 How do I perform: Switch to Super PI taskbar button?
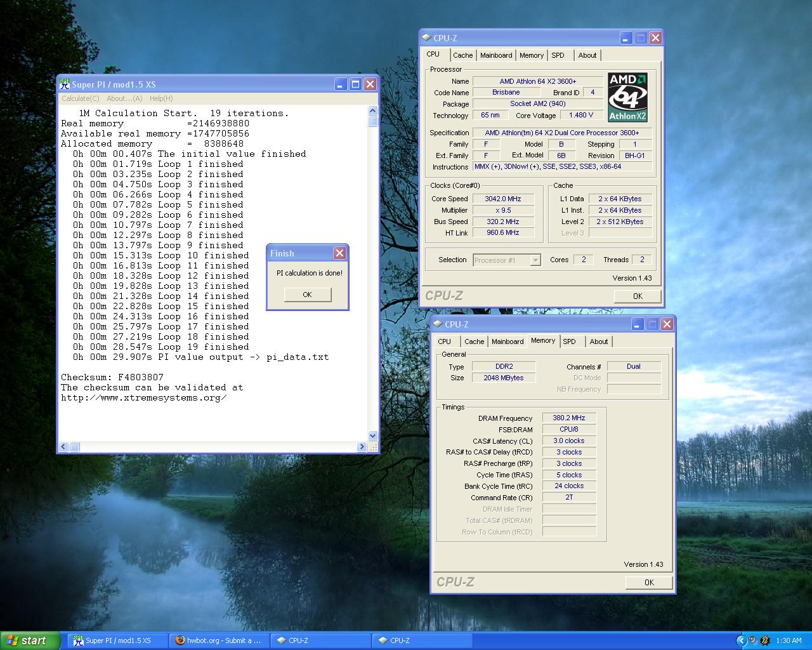(x=118, y=640)
